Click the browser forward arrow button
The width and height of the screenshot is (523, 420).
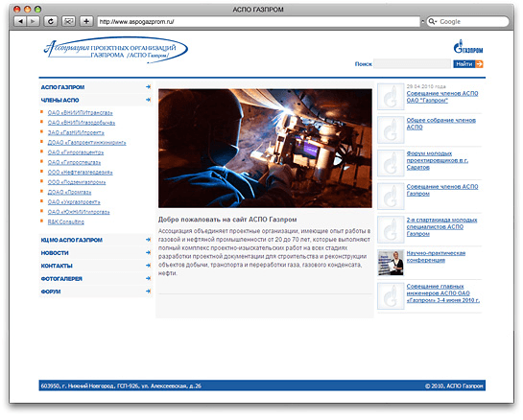tap(33, 21)
